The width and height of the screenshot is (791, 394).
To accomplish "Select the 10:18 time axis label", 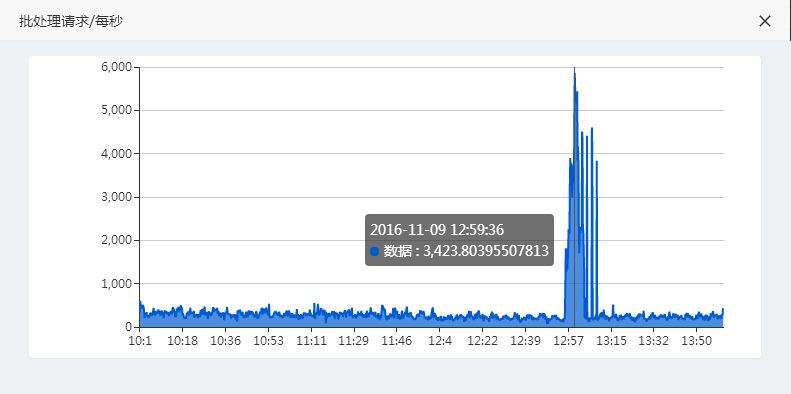I will tap(183, 341).
